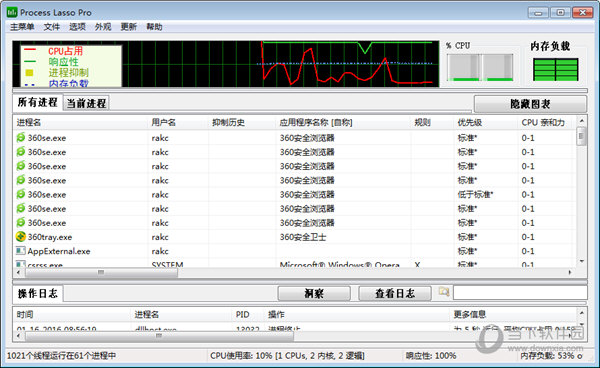Click the Process Lasso Pro title bar icon

point(12,12)
